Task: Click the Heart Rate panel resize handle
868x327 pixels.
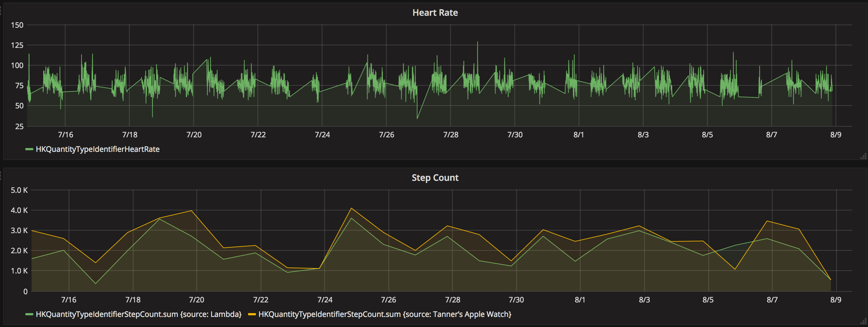Action: point(864,157)
